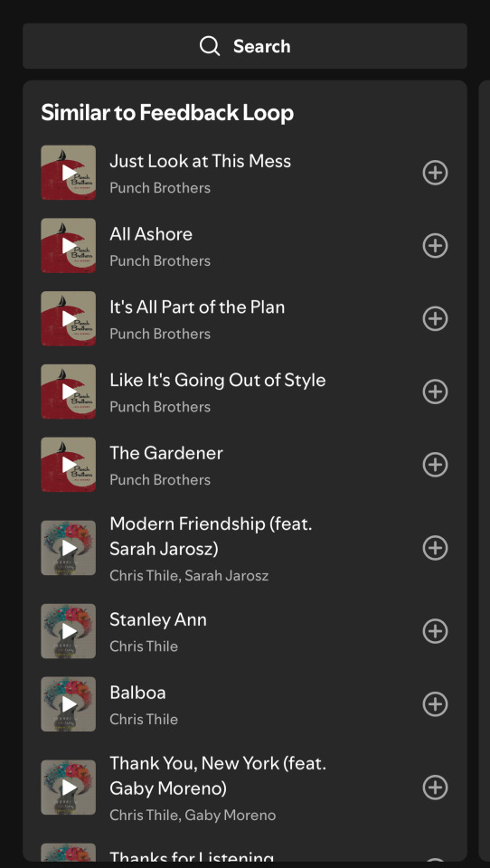
Task: Play Just Look at This Mess thumbnail
Action: click(x=68, y=173)
